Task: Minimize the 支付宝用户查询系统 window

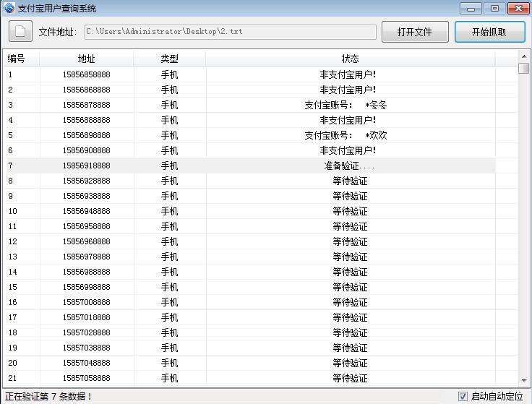Action: [x=471, y=9]
